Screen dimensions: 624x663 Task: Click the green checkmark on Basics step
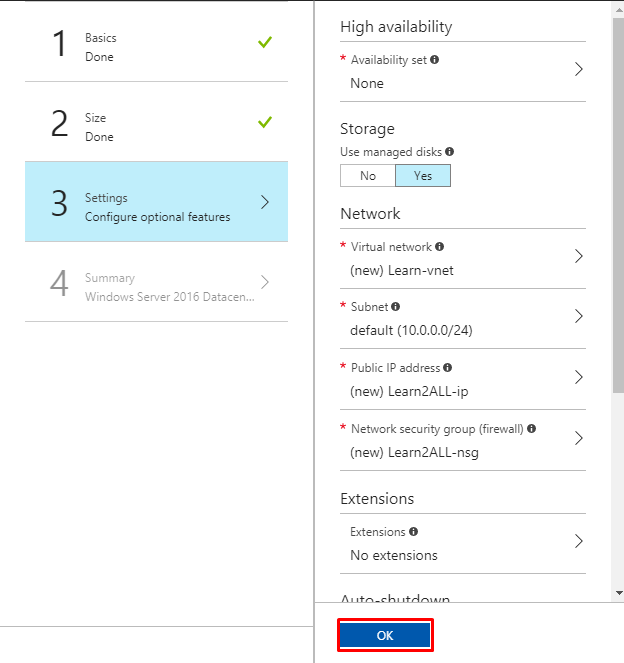[264, 43]
